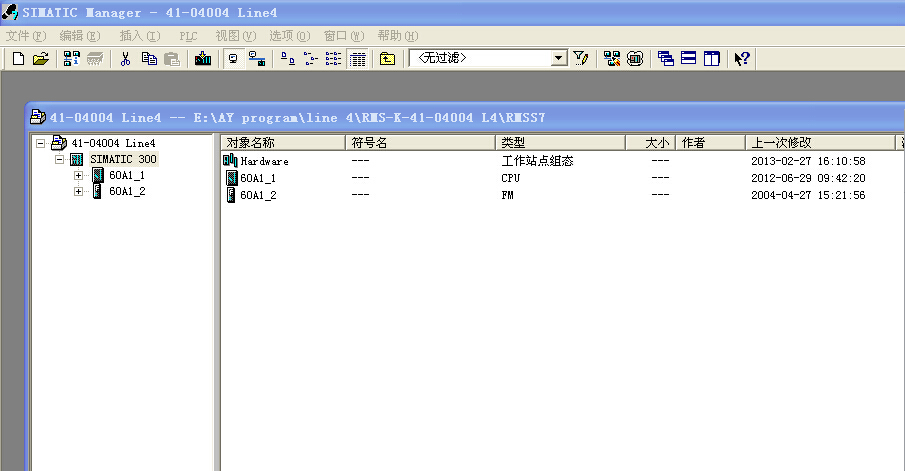Viewport: 905px width, 471px height.
Task: Open the 文件(F) menu
Action: pyautogui.click(x=26, y=36)
